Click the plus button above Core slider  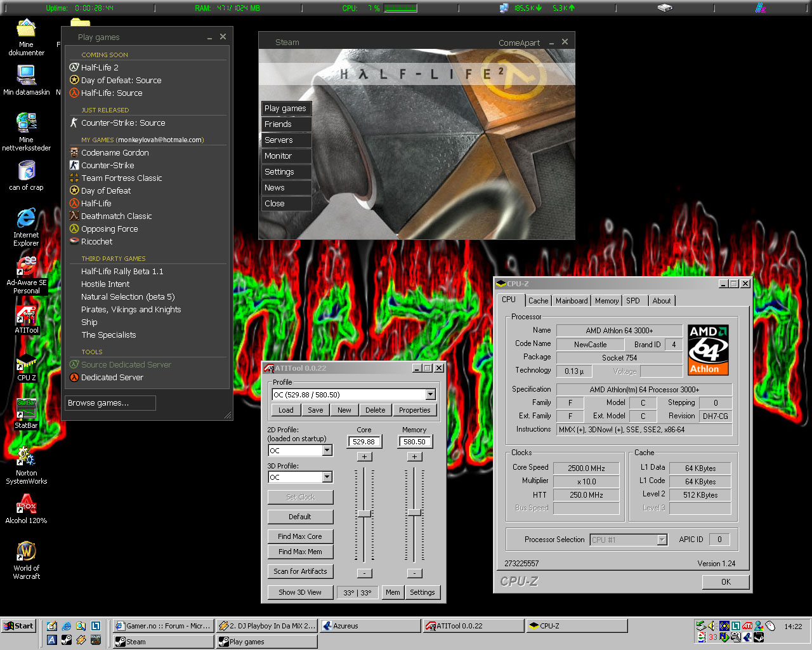click(364, 456)
